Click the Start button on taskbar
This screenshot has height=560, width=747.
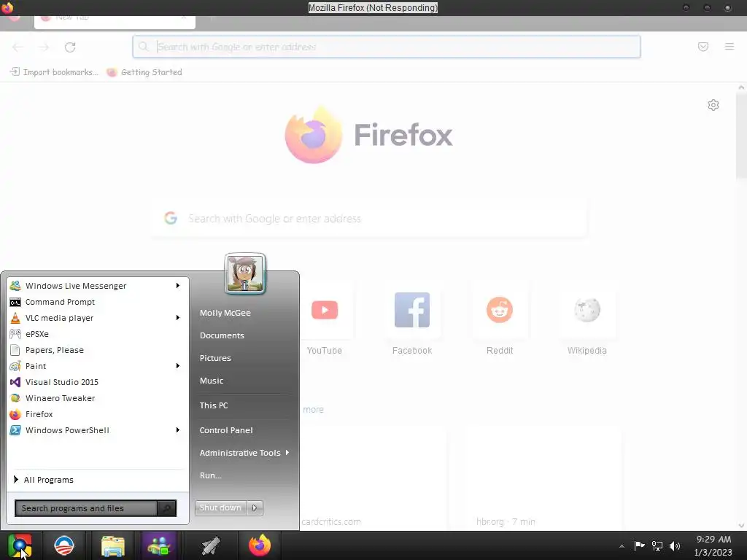(20, 545)
